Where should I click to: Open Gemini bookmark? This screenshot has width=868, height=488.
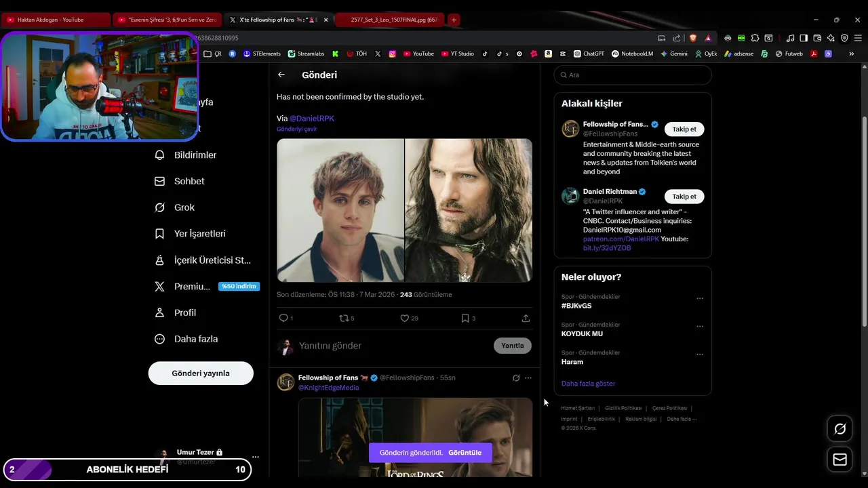[674, 54]
